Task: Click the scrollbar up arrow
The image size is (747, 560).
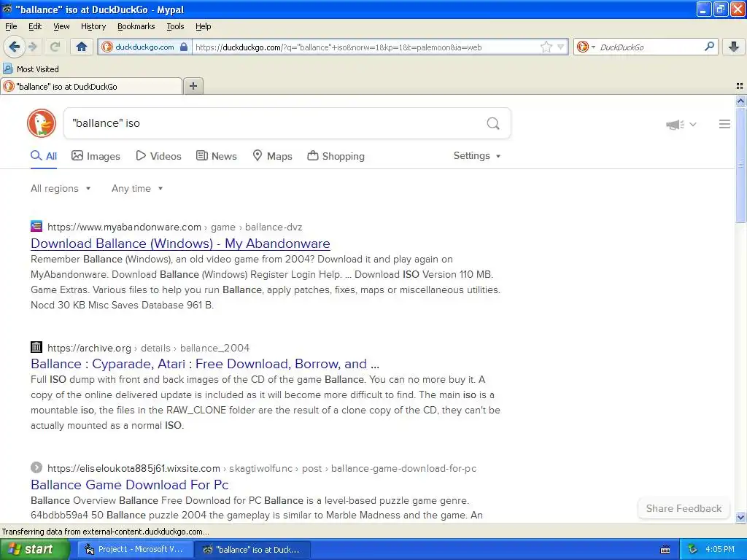Action: click(x=740, y=101)
